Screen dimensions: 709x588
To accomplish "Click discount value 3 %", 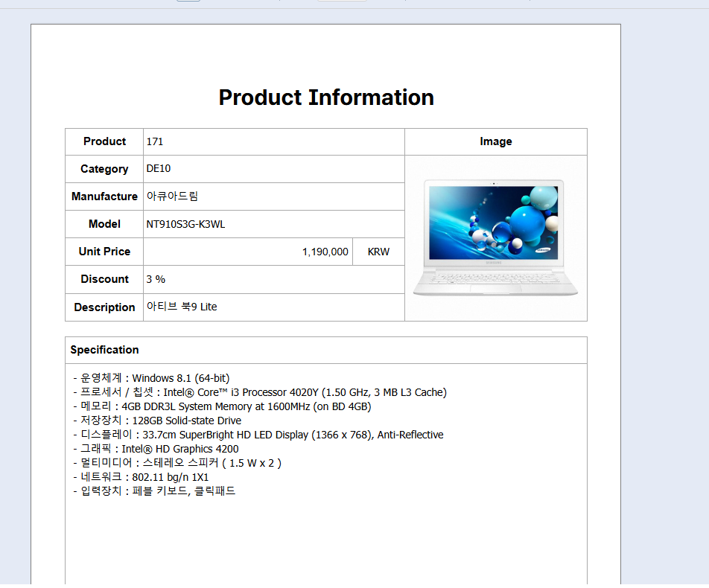I will pos(156,279).
